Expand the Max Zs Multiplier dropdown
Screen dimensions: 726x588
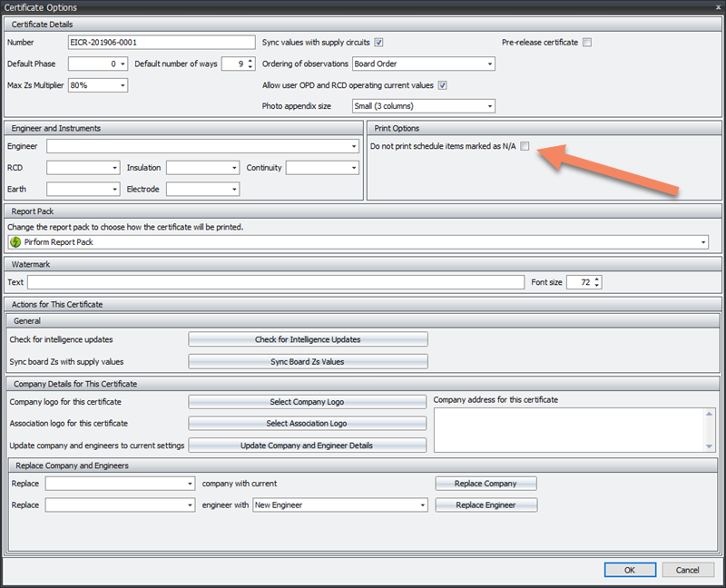[123, 85]
